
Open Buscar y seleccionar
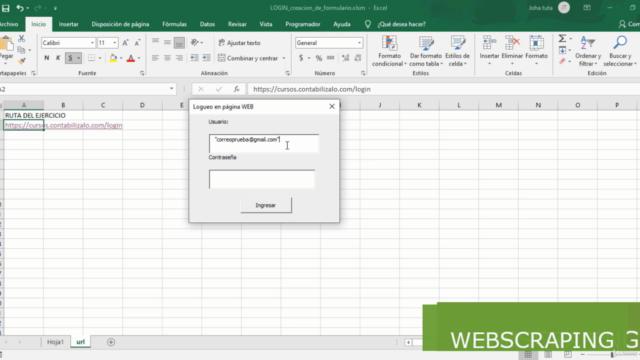pyautogui.click(x=620, y=51)
